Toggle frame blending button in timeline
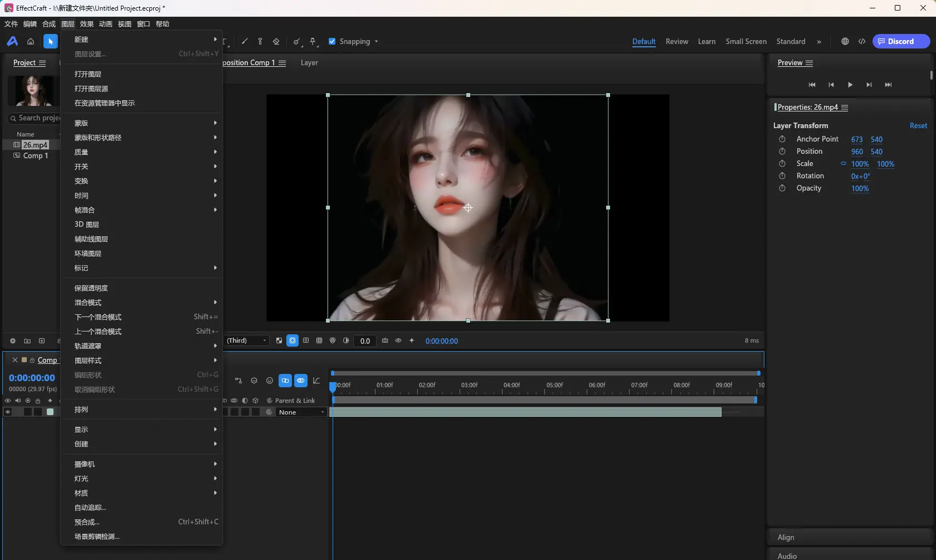Screen dimensions: 936x560 coord(285,381)
